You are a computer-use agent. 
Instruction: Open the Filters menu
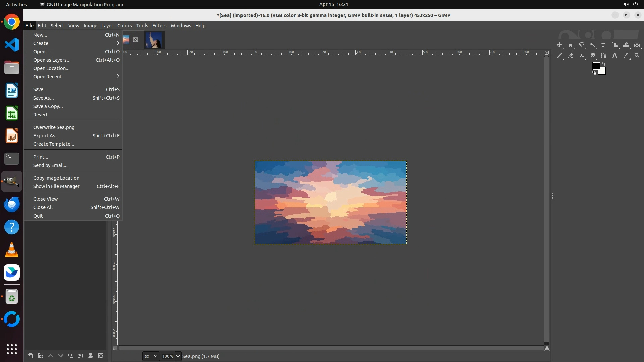pyautogui.click(x=159, y=26)
